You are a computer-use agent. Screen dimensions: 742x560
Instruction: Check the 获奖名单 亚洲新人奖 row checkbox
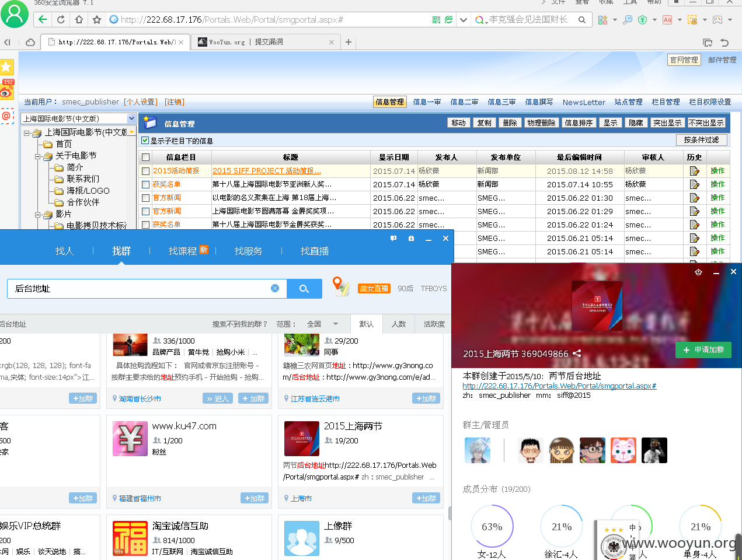pos(146,184)
